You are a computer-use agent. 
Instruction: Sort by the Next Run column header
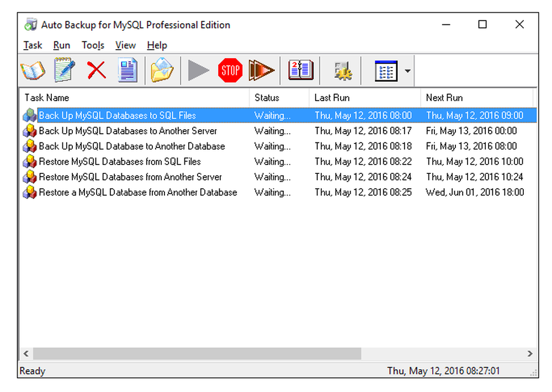(477, 98)
